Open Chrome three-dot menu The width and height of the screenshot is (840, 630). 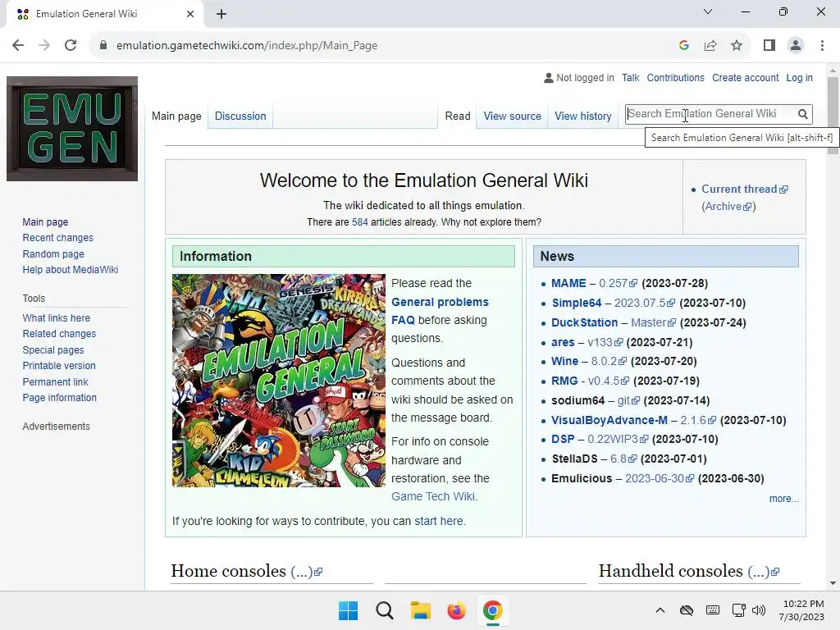point(822,46)
